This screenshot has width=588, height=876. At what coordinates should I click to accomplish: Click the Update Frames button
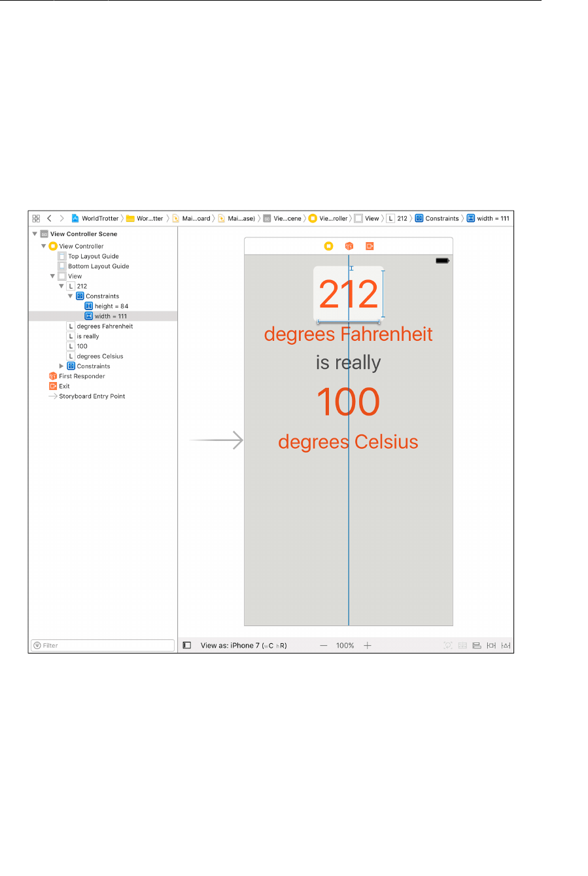[448, 645]
